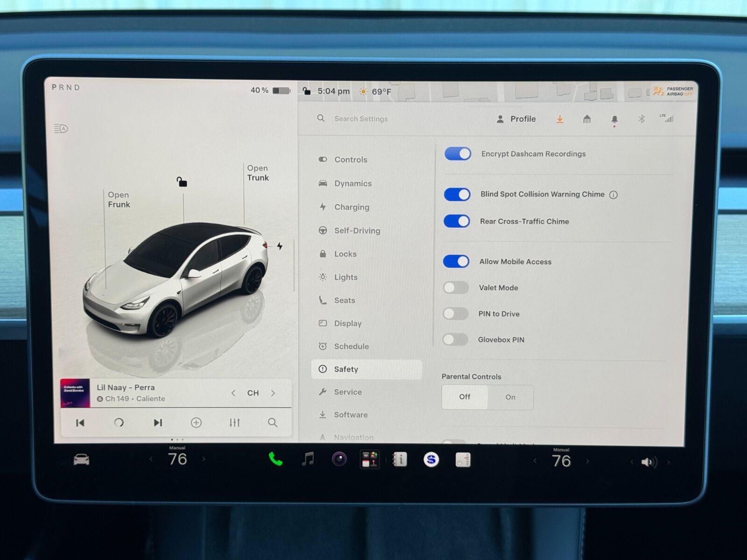Go to next channel chevron
The height and width of the screenshot is (560, 747).
(x=273, y=393)
